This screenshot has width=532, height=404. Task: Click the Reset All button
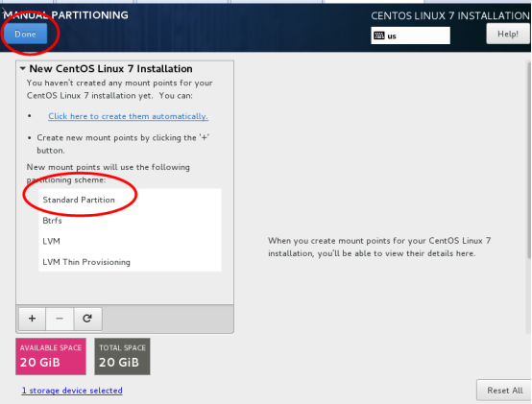point(504,391)
